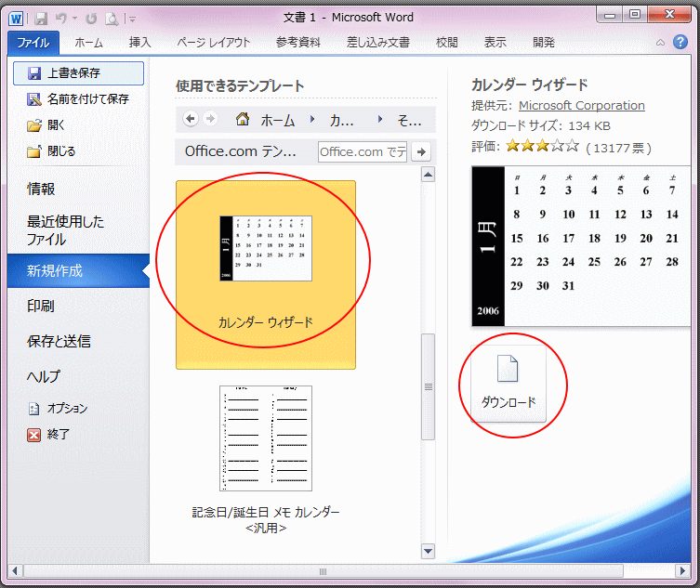Switch to the 開発 ribbon tab
This screenshot has width=700, height=588.
[x=543, y=43]
